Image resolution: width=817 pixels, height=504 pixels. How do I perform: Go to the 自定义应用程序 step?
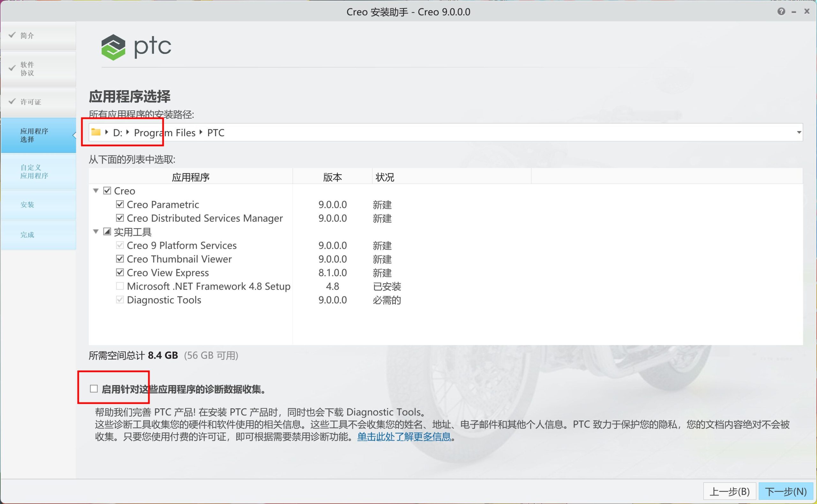34,171
